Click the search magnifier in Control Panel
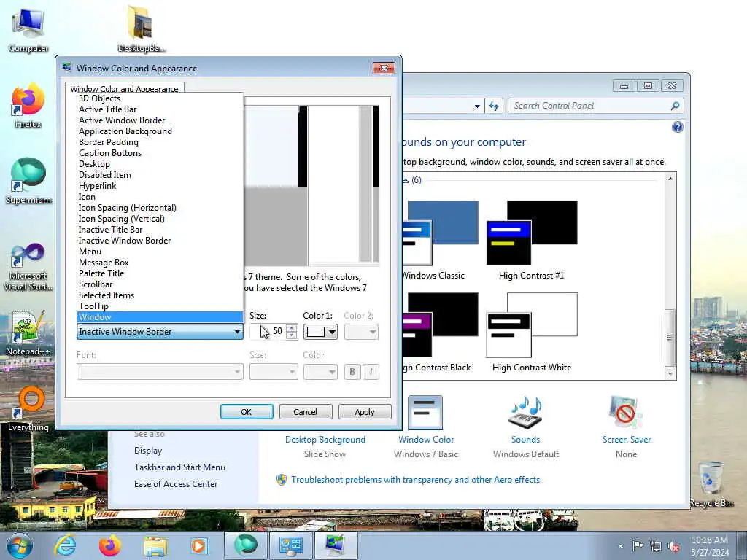The image size is (747, 560). click(675, 106)
